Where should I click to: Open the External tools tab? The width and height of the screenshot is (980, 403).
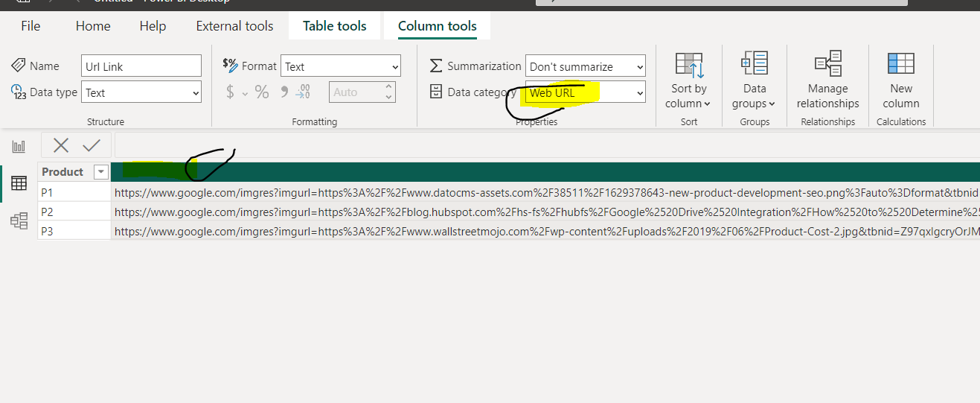234,26
